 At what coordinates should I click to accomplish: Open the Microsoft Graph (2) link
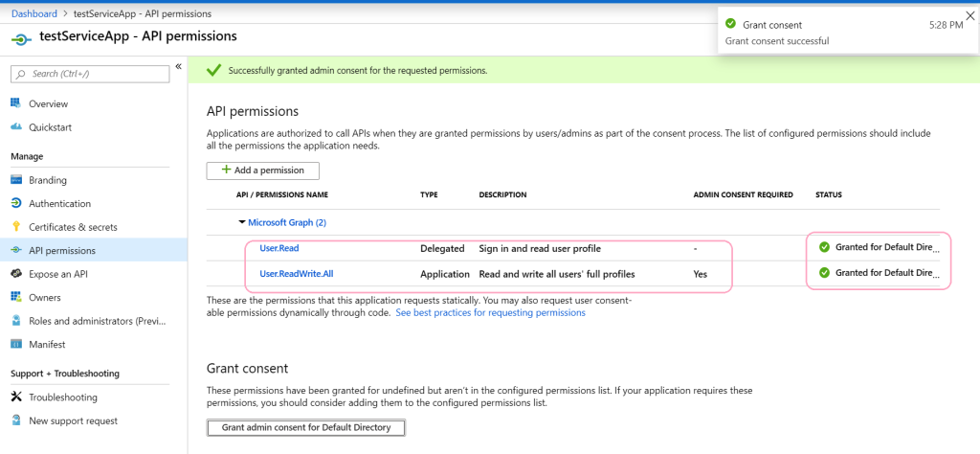tap(287, 222)
